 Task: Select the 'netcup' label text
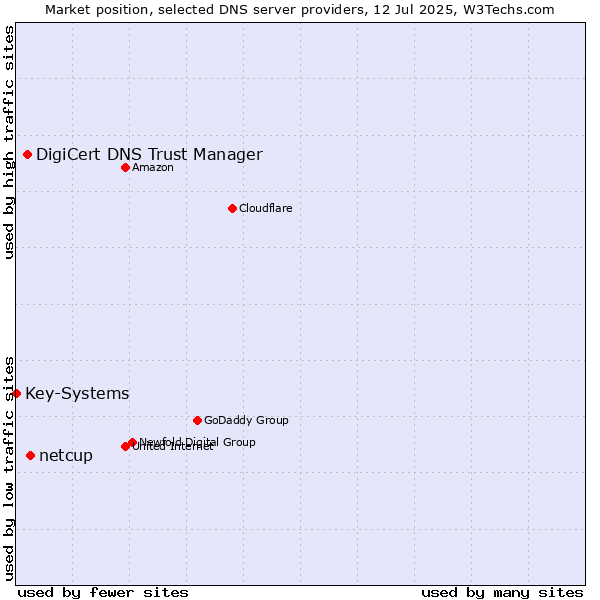pos(66,456)
